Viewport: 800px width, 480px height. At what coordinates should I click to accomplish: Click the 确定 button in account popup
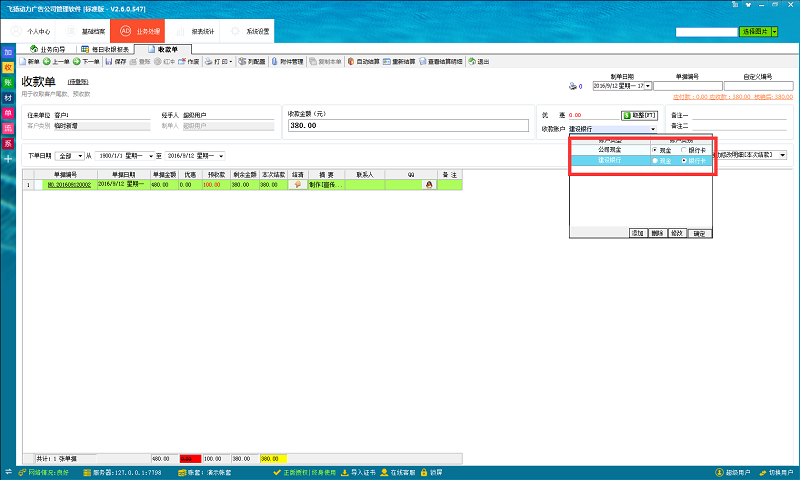pyautogui.click(x=700, y=233)
